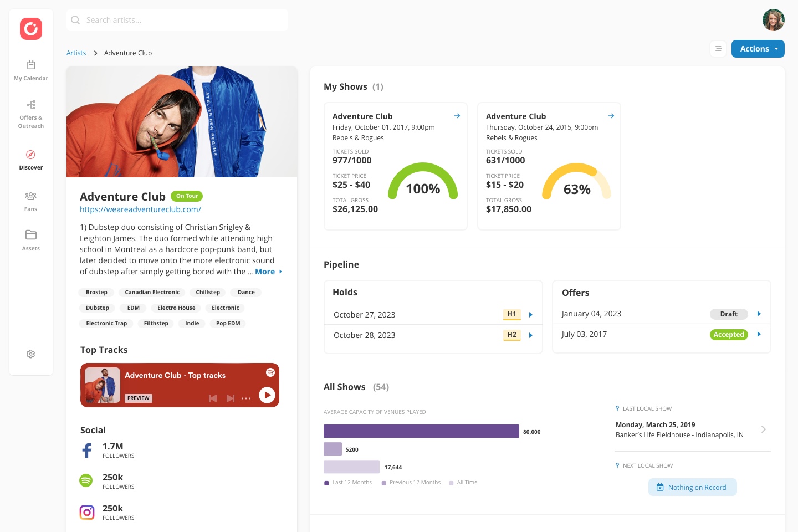Click the Search artists input field
Viewport: 798px width, 532px height.
tap(177, 20)
